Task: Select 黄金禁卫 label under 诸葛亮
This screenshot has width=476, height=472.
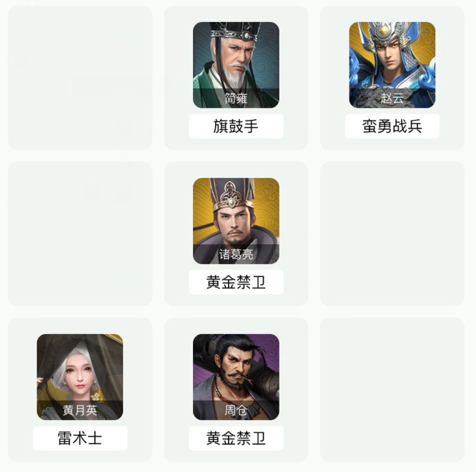Action: pyautogui.click(x=236, y=282)
